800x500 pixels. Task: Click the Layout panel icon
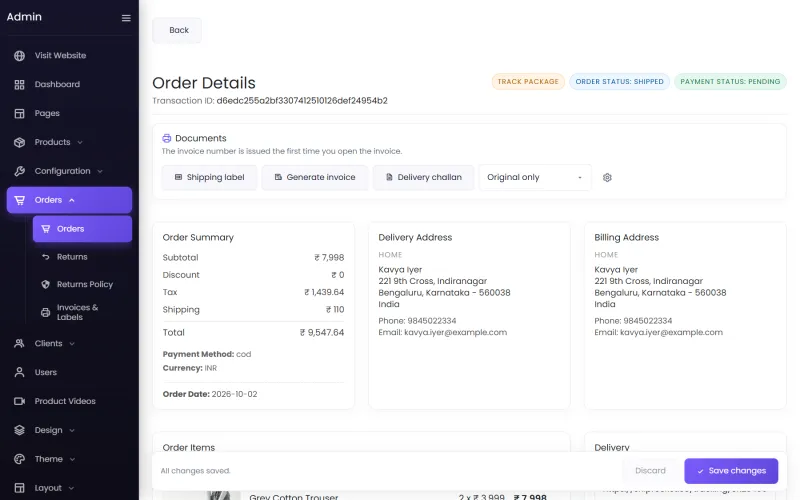[x=19, y=488]
